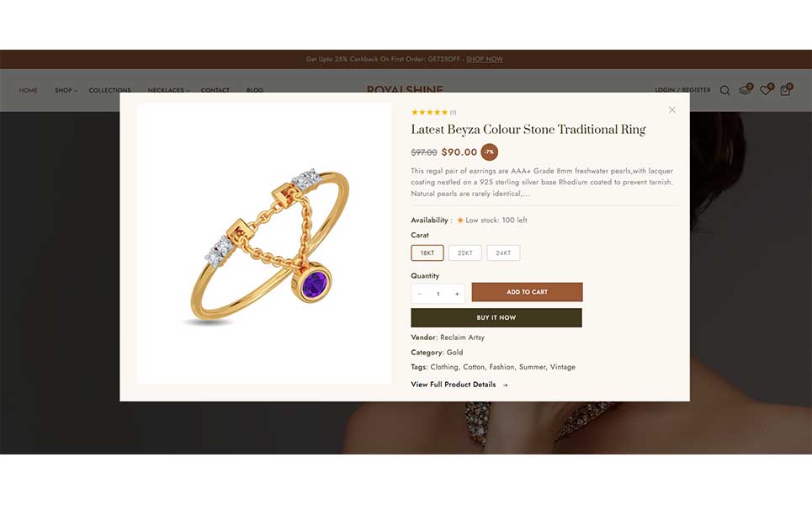Choose the 24KT carat option
The width and height of the screenshot is (812, 505).
[503, 252]
